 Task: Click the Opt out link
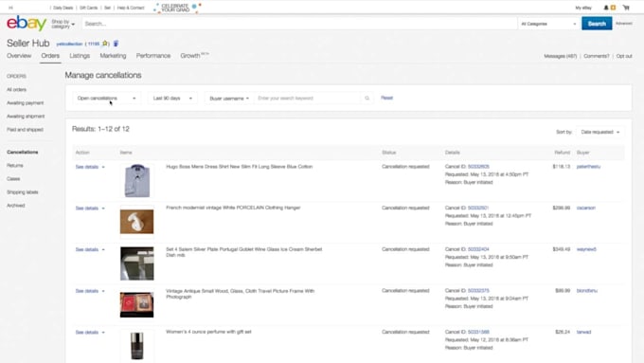624,56
